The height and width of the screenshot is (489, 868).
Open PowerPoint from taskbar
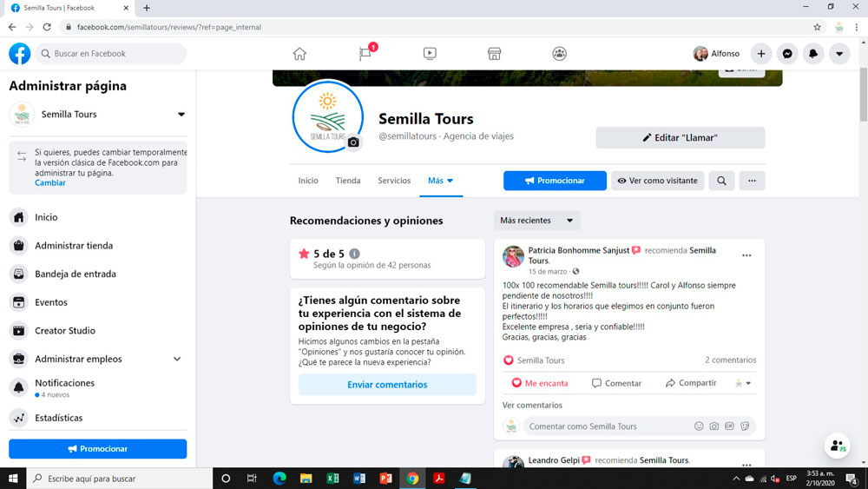click(x=386, y=478)
